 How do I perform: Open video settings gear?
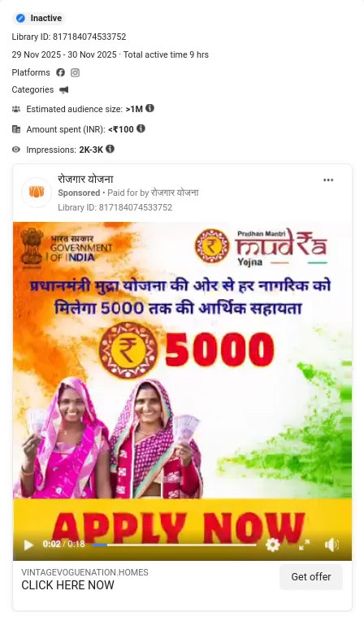pyautogui.click(x=272, y=545)
